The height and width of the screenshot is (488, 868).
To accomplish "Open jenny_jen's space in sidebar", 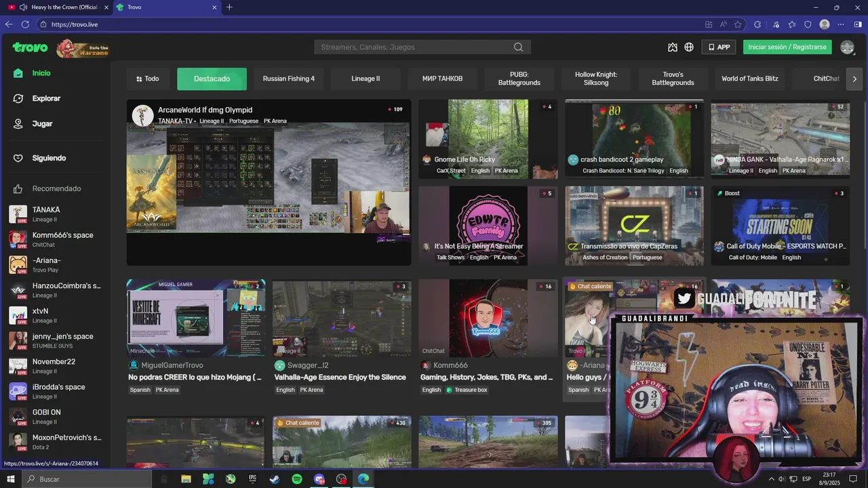I will tap(56, 341).
